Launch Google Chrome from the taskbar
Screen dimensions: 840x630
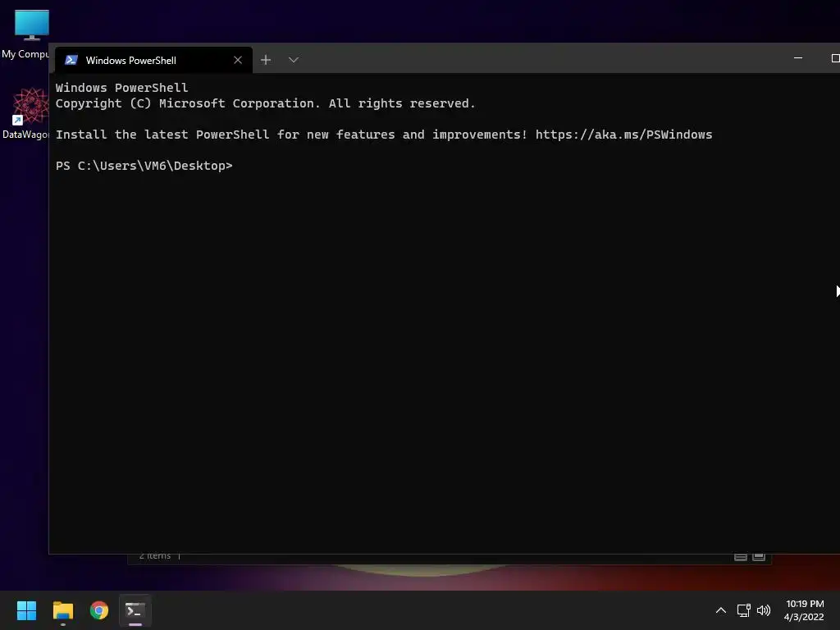pos(99,610)
